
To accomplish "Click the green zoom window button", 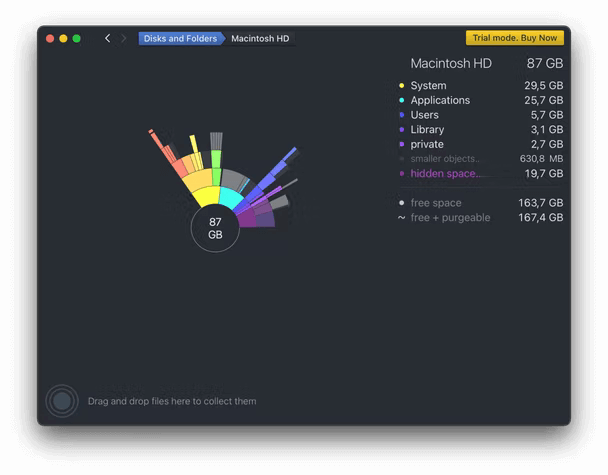I will pos(76,38).
